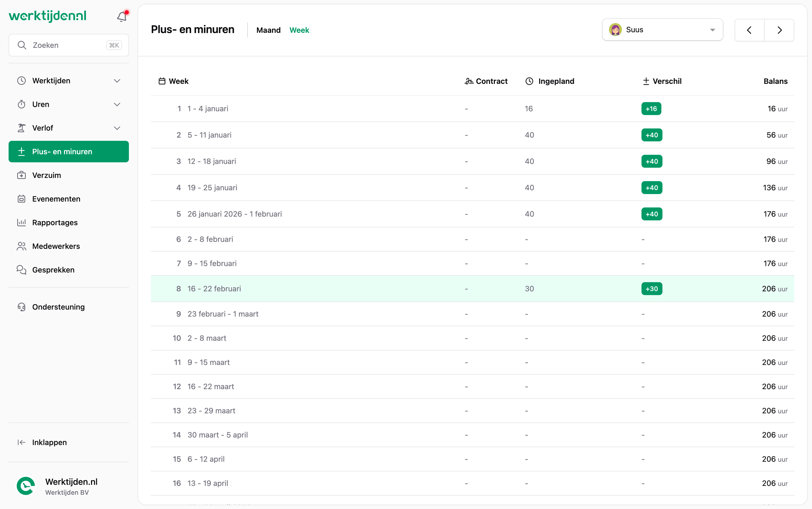This screenshot has width=812, height=509.
Task: Select the Verzuim briefcase icon
Action: 21,175
